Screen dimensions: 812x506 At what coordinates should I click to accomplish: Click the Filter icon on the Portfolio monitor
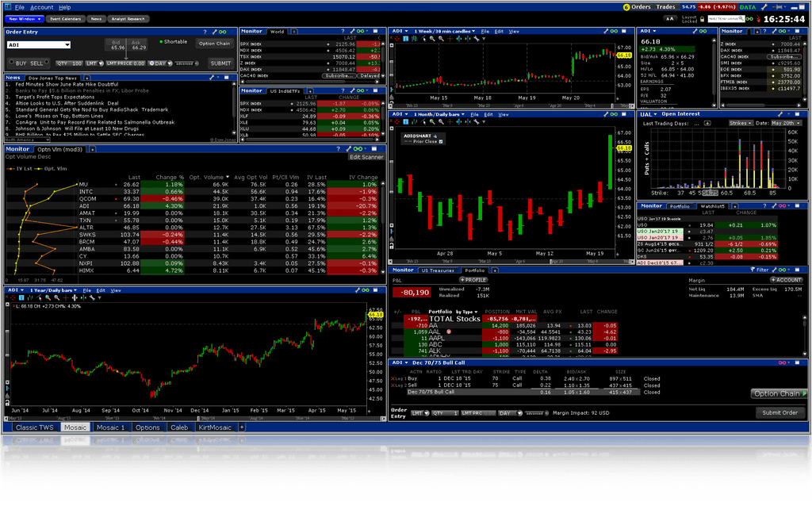[753, 270]
